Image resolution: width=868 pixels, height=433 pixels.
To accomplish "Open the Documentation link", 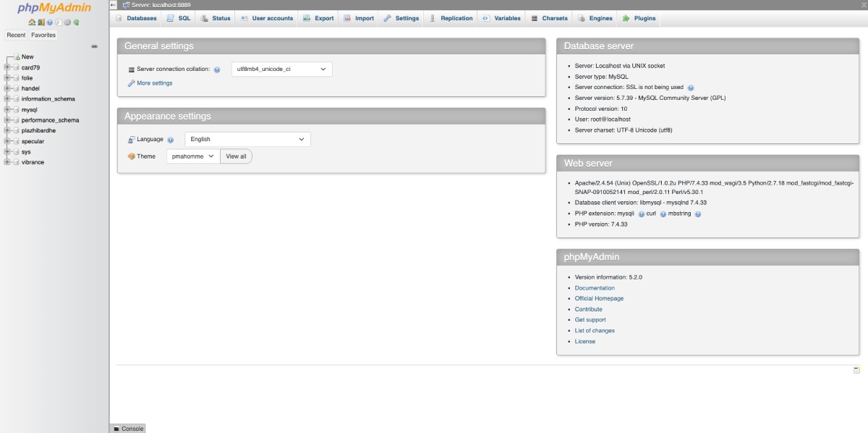I will click(x=595, y=288).
